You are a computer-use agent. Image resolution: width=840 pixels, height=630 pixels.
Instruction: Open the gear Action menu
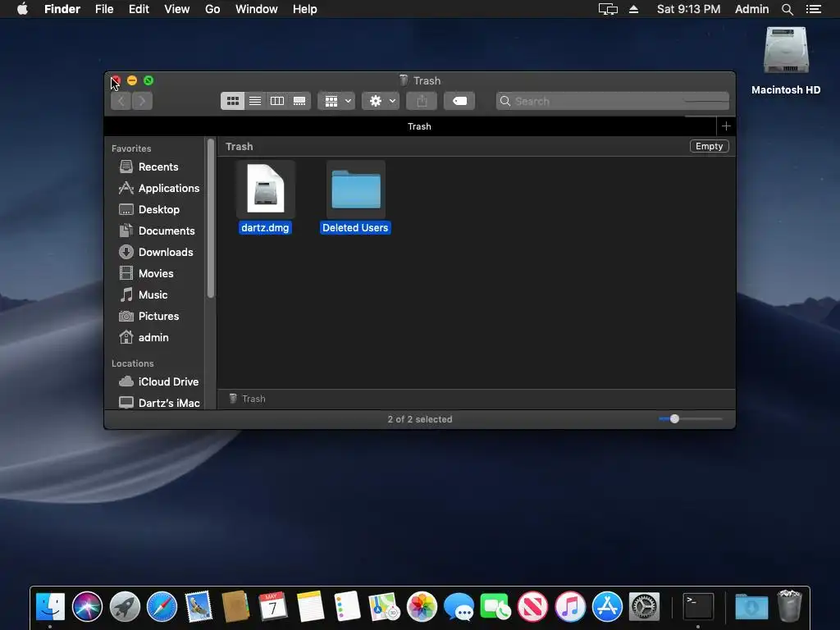point(381,101)
